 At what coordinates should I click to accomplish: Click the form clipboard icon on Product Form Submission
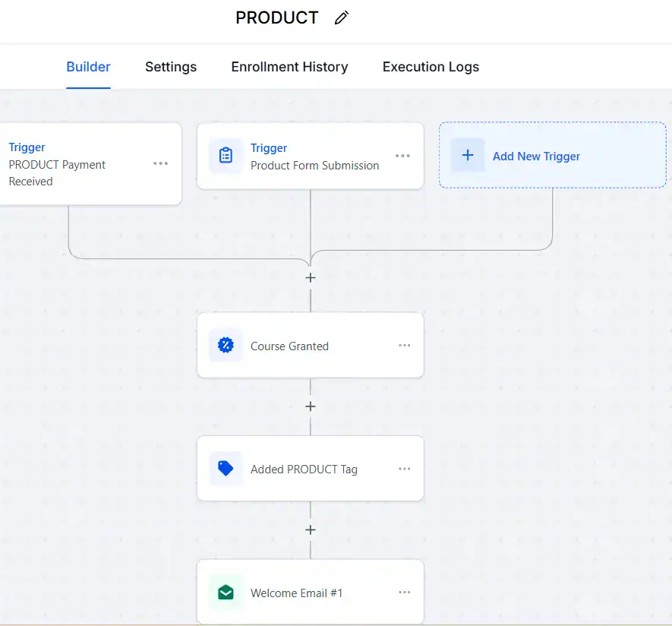226,155
